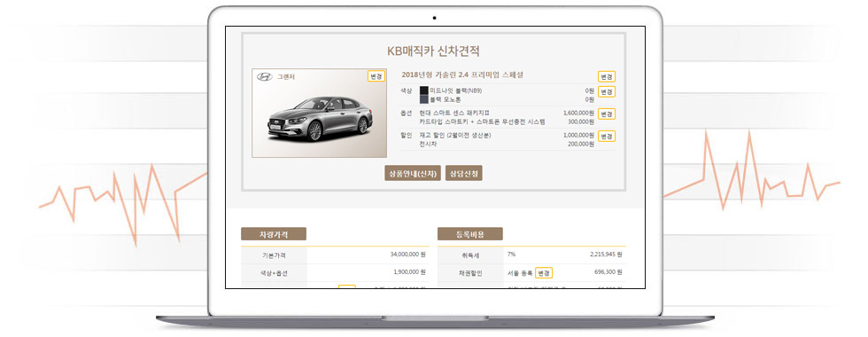The image size is (868, 337).
Task: Click the 1,000,000원 discount amount
Action: coord(578,135)
